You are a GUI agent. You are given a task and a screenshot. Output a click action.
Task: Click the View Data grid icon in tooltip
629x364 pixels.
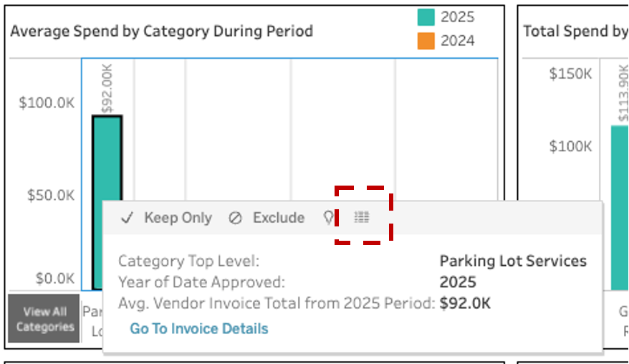click(x=362, y=217)
